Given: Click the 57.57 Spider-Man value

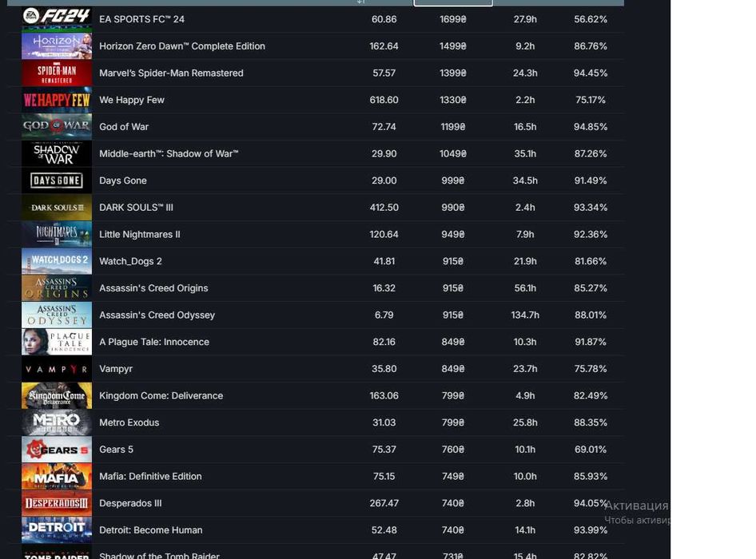Looking at the screenshot, I should click(384, 73).
